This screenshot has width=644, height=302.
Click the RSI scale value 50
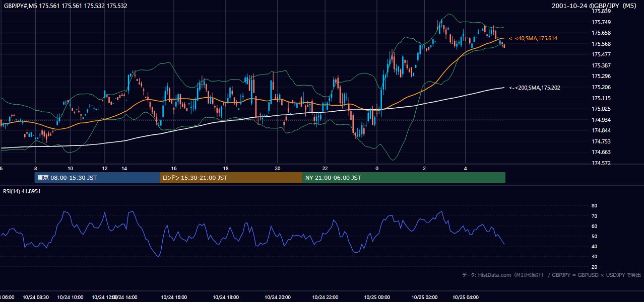pos(594,236)
